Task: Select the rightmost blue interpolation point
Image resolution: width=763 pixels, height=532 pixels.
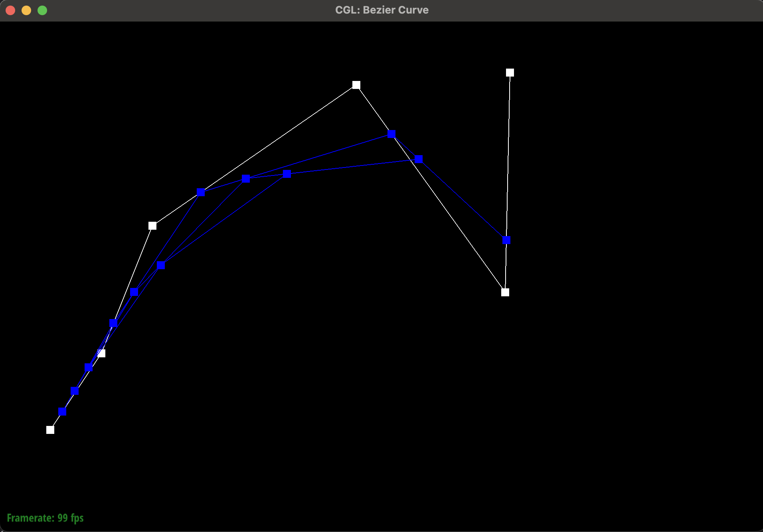Action: [506, 240]
